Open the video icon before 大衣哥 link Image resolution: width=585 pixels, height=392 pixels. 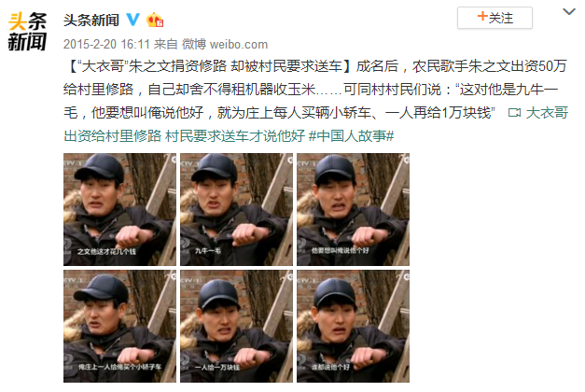coord(514,112)
